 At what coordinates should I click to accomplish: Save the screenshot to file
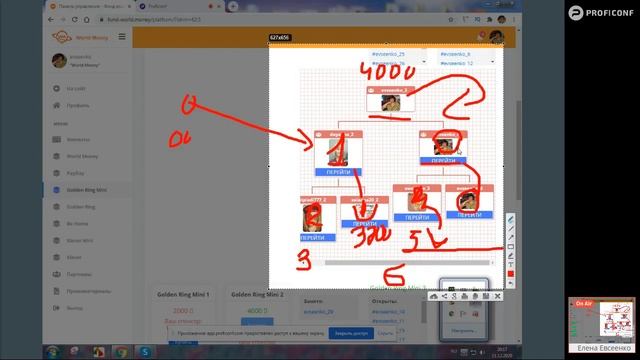click(x=486, y=296)
